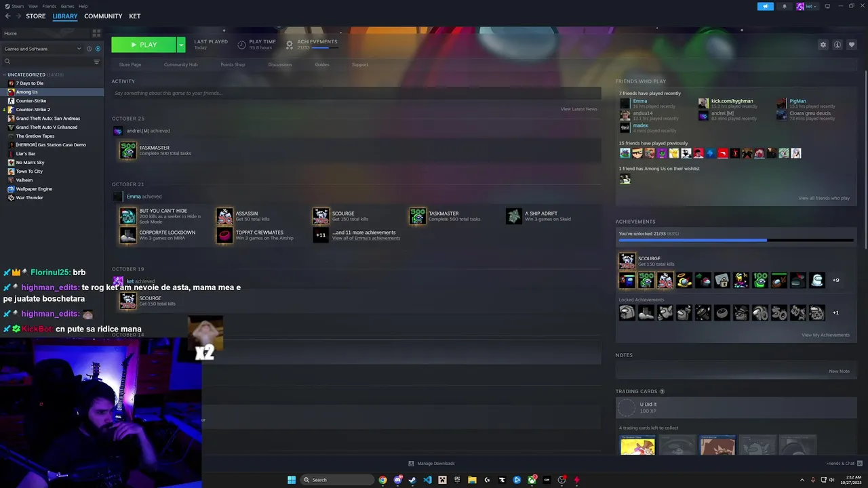This screenshot has width=868, height=488.
Task: Open the game settings gear icon
Action: click(823, 45)
